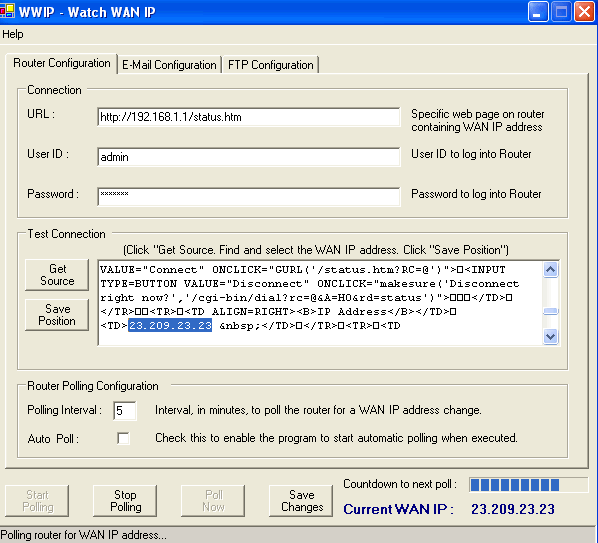This screenshot has height=543, width=598.
Task: Click the Stop Polling button
Action: coord(125,501)
